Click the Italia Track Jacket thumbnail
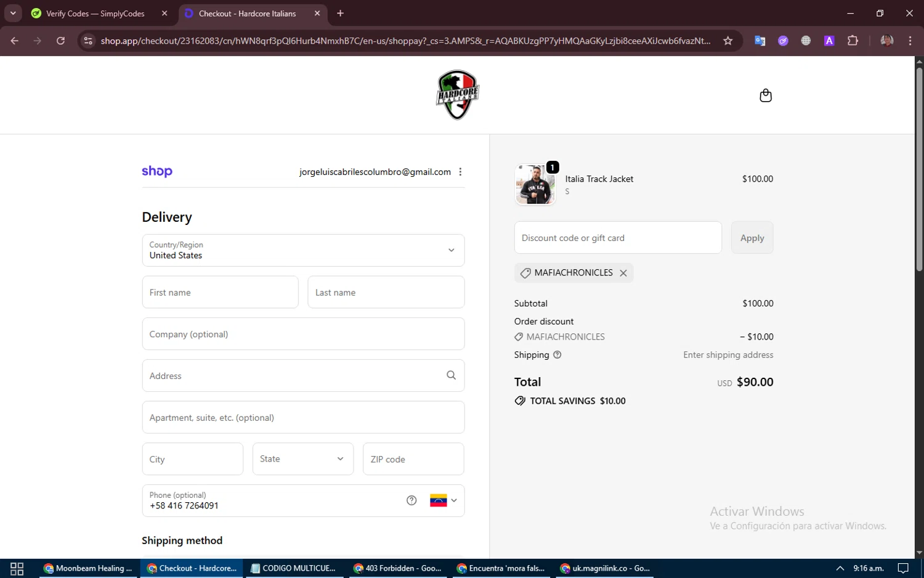 pyautogui.click(x=535, y=184)
